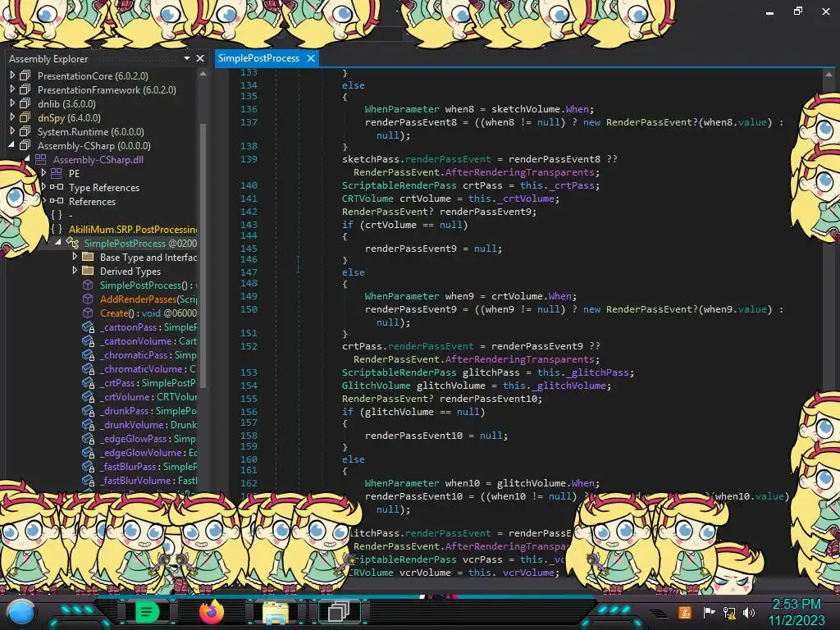Click the Derived Types folder icon

[88, 271]
